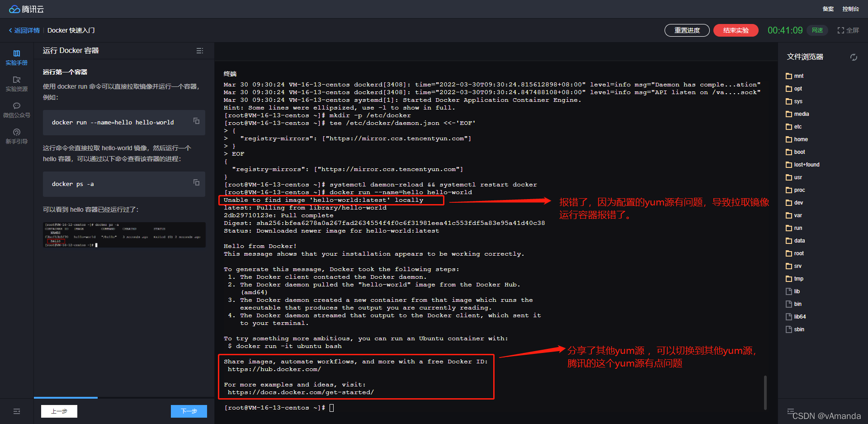The height and width of the screenshot is (424, 868).
Task: Copy the docker ps -a command
Action: click(x=196, y=182)
